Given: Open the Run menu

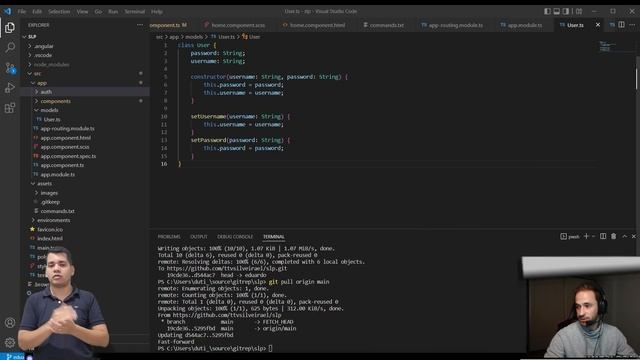Looking at the screenshot, I should click(x=113, y=11).
